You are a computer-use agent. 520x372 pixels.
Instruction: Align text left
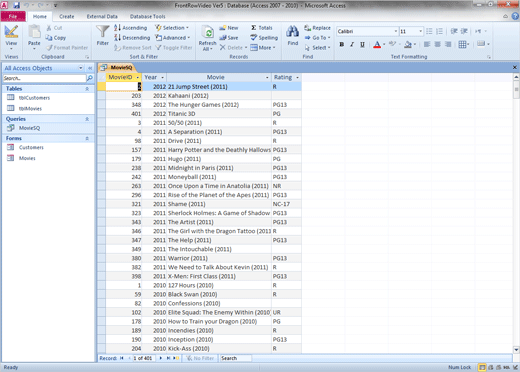(427, 44)
